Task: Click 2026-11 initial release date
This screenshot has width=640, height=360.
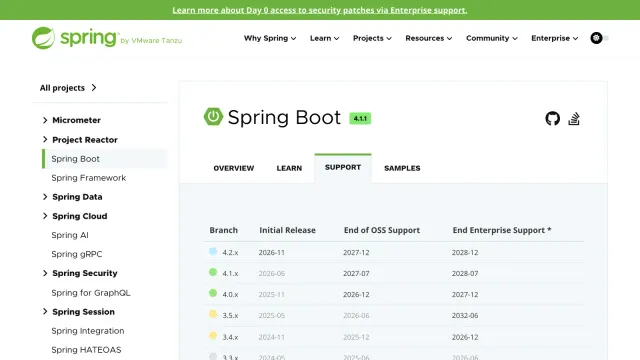Action: pyautogui.click(x=271, y=253)
